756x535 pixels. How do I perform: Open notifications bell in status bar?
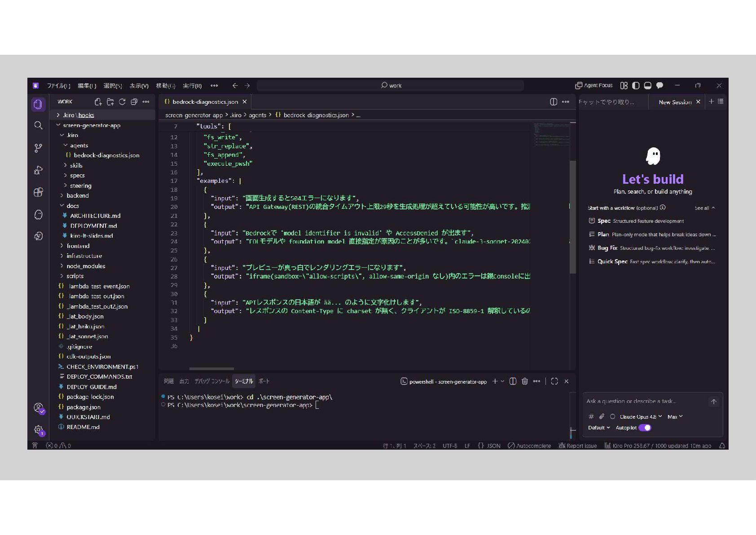722,446
